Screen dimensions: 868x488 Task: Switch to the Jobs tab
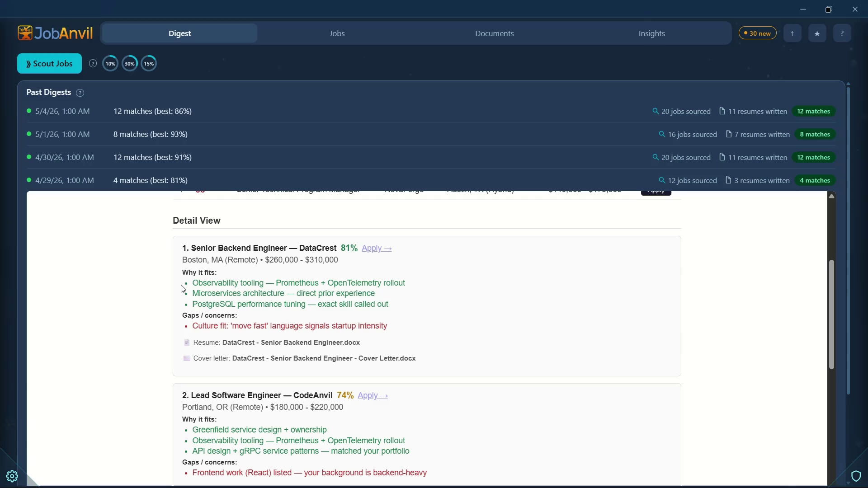pos(337,33)
